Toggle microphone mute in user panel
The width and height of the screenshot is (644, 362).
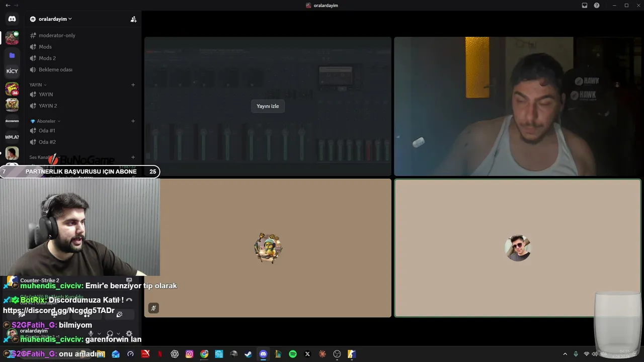(91, 334)
